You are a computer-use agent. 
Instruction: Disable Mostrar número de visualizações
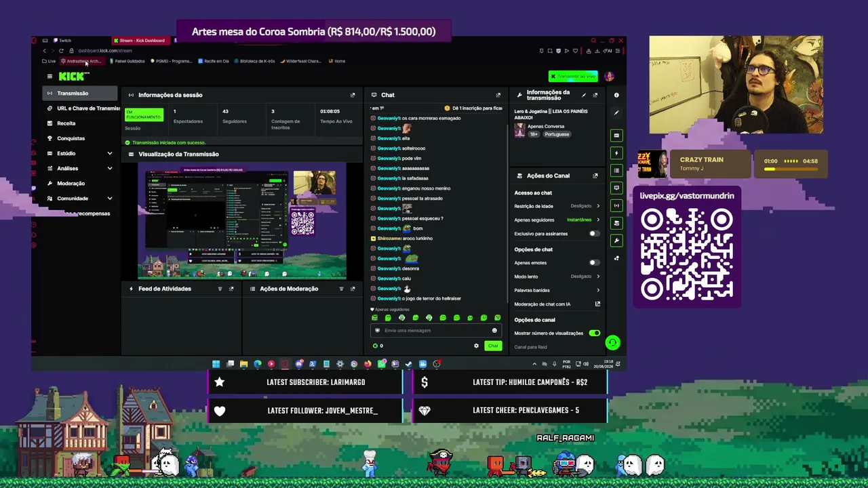pos(594,333)
